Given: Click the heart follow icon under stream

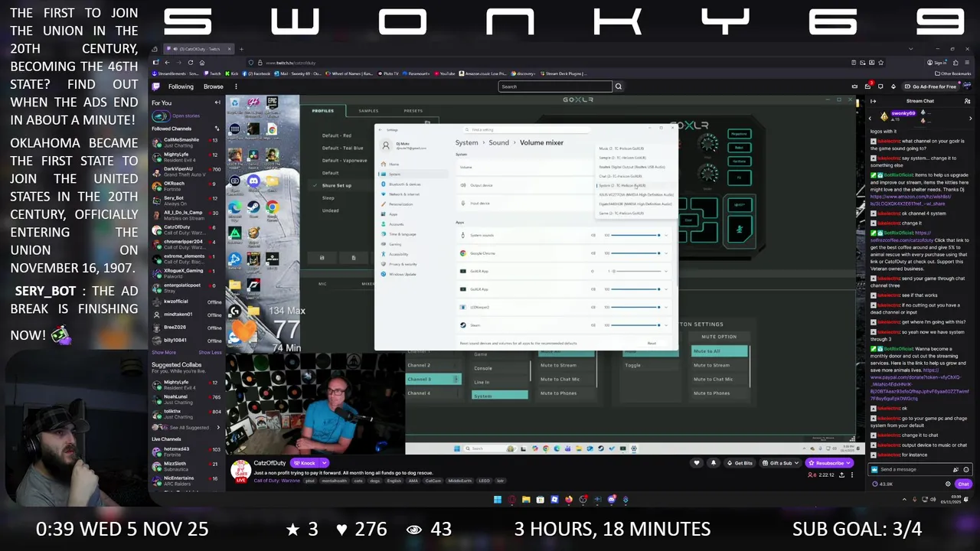Looking at the screenshot, I should coord(697,463).
